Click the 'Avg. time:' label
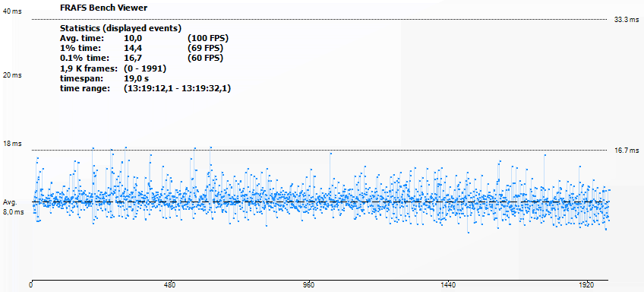This screenshot has height=292, width=644. tap(82, 38)
